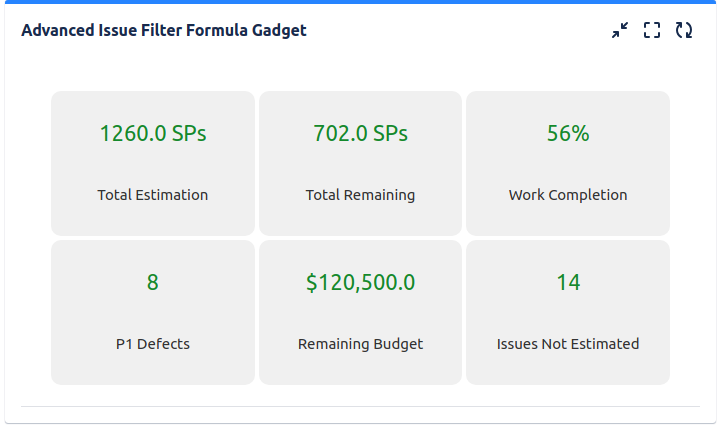The height and width of the screenshot is (426, 720).
Task: Select the $120,500.0 budget value
Action: pyautogui.click(x=360, y=282)
